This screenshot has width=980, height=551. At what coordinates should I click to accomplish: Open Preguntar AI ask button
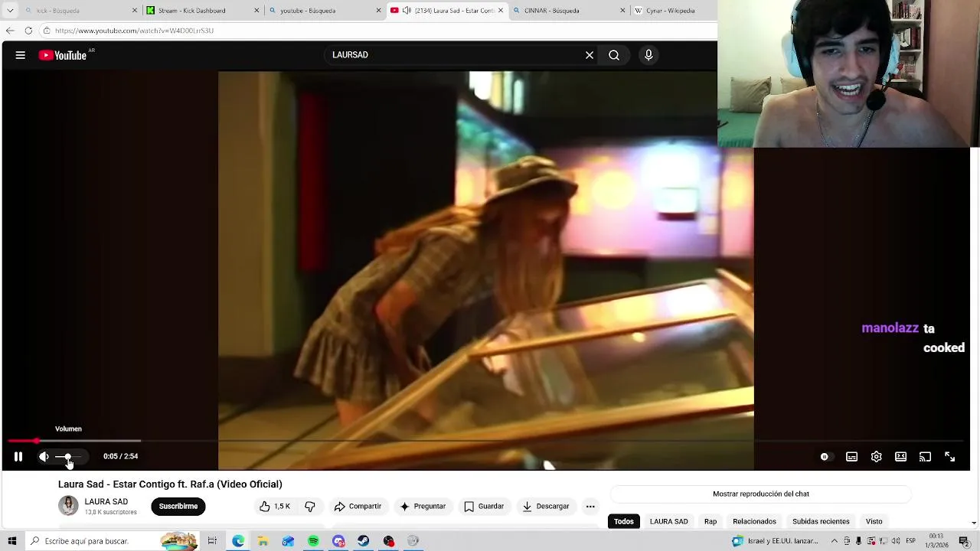423,507
